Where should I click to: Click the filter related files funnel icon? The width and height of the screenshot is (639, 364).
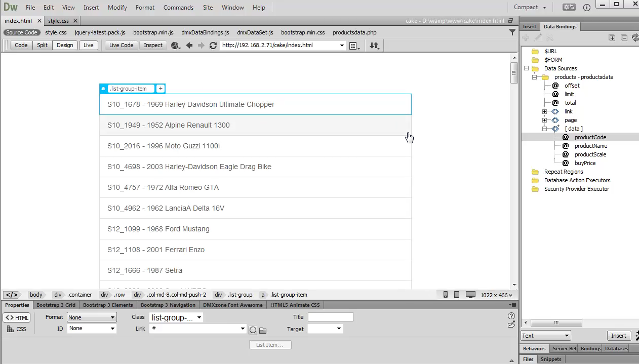click(512, 32)
